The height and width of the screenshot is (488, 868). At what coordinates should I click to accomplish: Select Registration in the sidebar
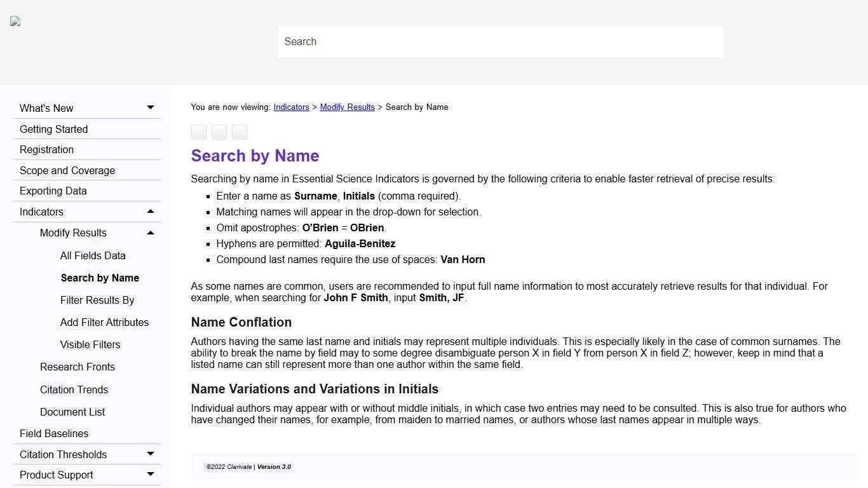(x=46, y=149)
